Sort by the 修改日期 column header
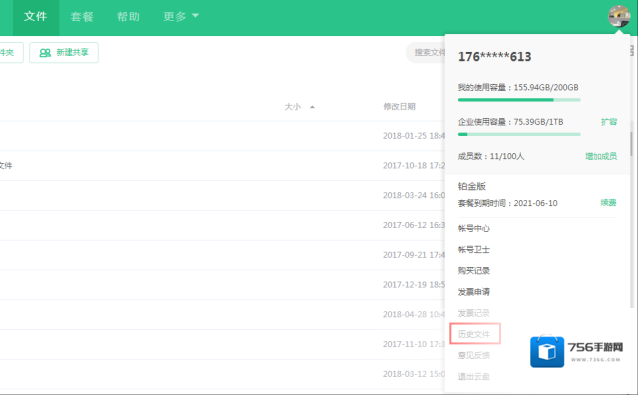The image size is (638, 395). (399, 107)
